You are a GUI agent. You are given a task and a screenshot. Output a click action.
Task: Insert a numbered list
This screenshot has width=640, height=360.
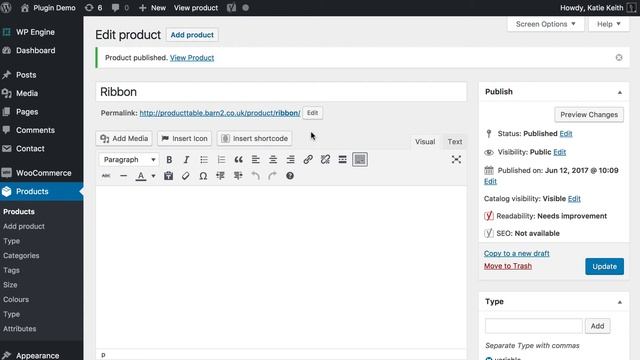pos(221,160)
